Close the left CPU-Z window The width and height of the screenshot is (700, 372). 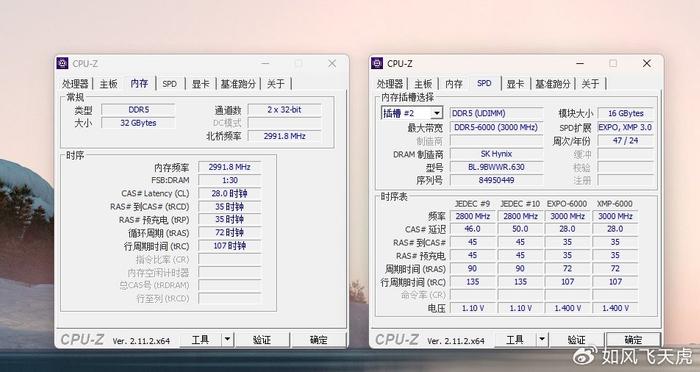tap(332, 63)
